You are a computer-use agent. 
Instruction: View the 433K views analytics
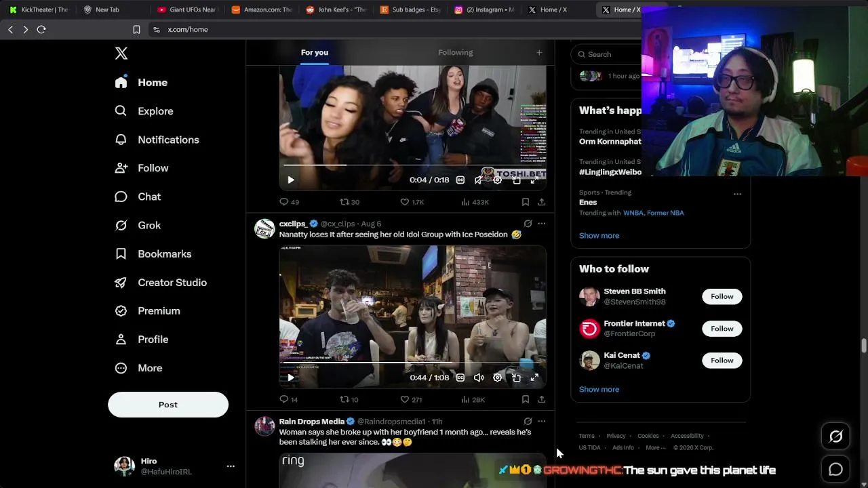pyautogui.click(x=475, y=202)
